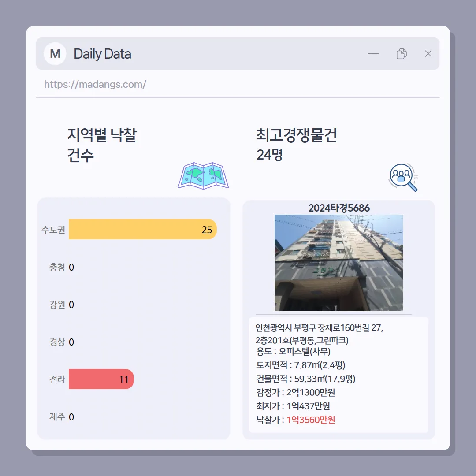Close the Daily Data window

click(x=428, y=54)
